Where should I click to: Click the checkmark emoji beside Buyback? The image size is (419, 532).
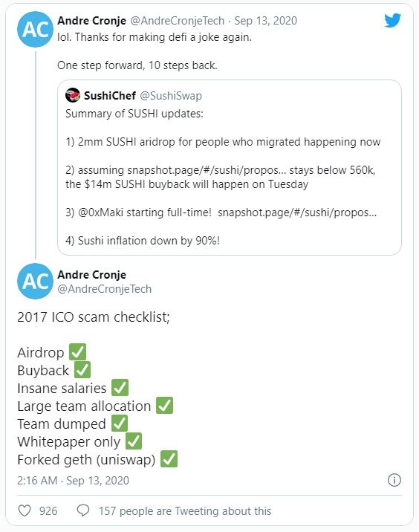click(82, 370)
